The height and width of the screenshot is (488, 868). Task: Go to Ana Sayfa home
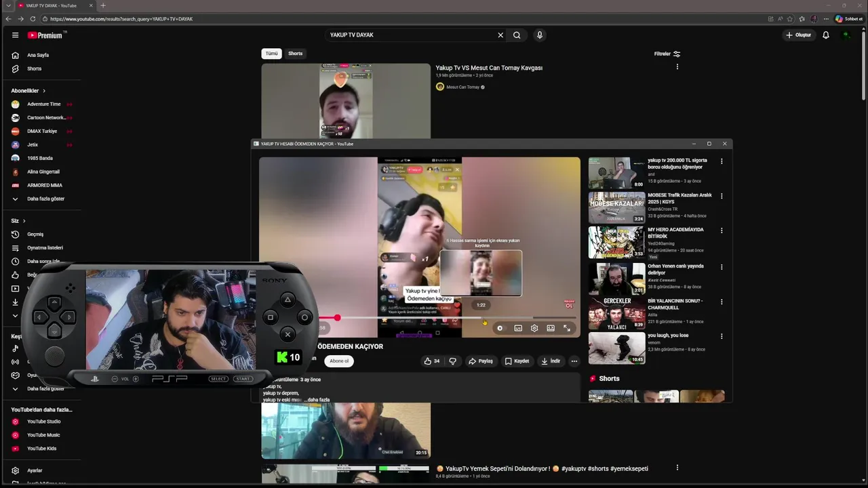click(38, 55)
